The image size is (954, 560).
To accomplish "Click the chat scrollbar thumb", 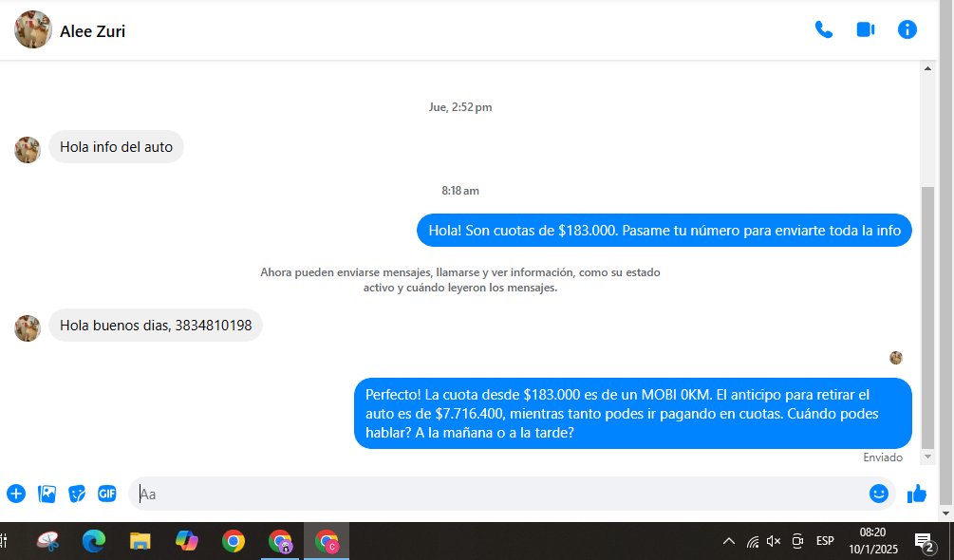I will (x=927, y=317).
